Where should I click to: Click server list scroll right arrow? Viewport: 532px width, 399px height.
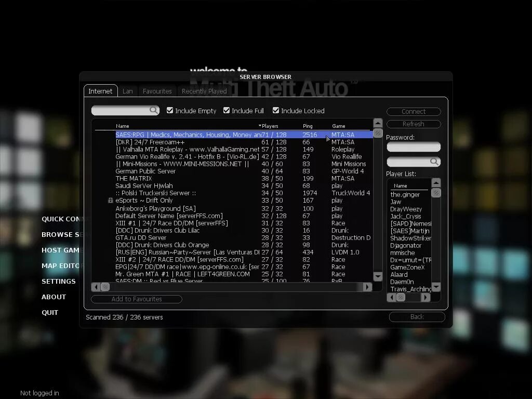click(x=367, y=287)
